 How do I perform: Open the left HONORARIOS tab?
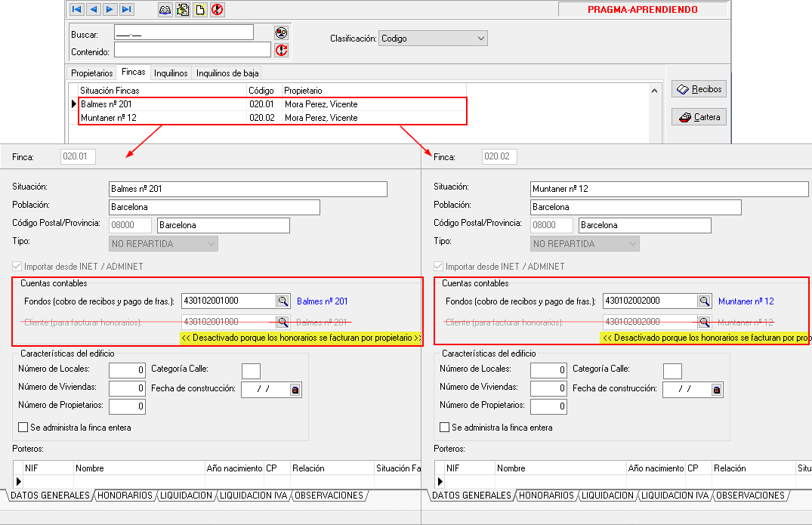(124, 496)
